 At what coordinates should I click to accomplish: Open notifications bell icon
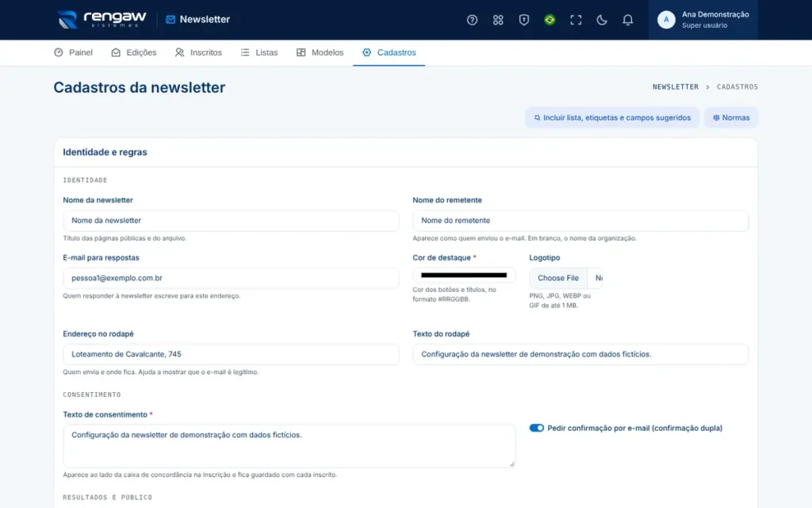tap(627, 20)
